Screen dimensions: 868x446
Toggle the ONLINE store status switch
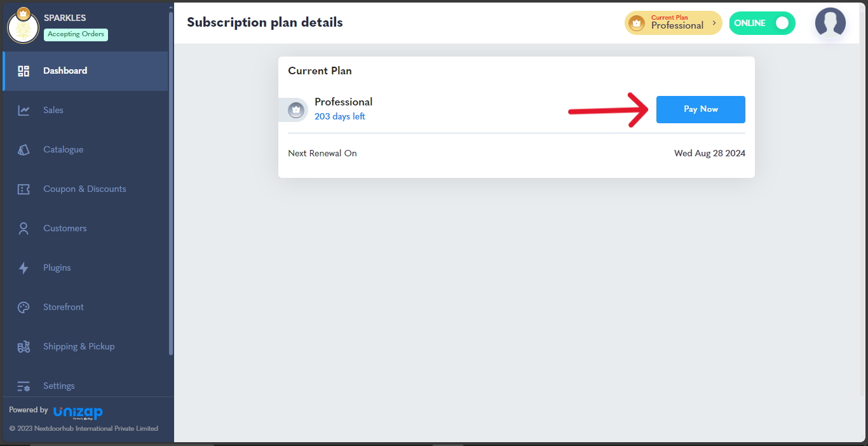[762, 23]
